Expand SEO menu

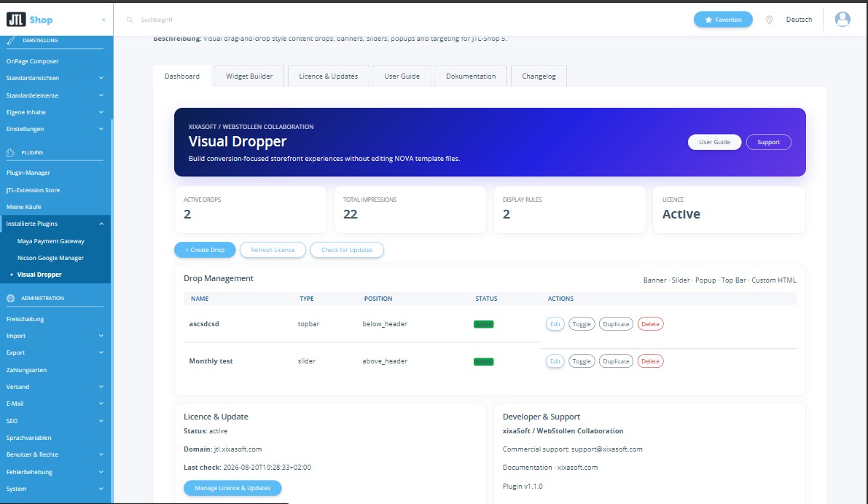click(55, 421)
